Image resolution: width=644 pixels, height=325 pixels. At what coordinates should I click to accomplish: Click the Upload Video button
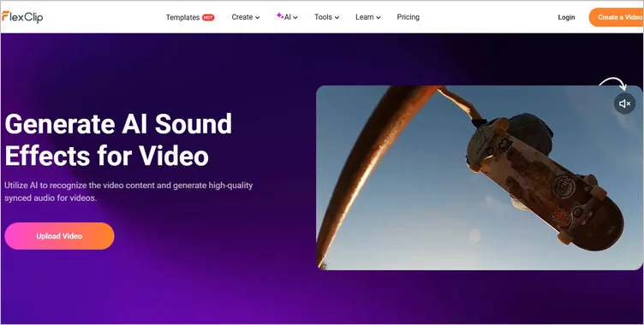[59, 236]
